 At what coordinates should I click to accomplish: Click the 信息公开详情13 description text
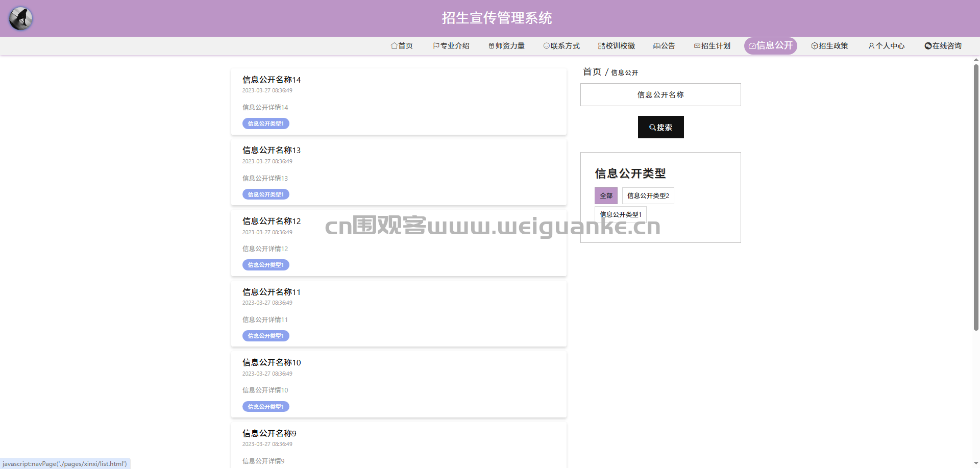click(265, 178)
